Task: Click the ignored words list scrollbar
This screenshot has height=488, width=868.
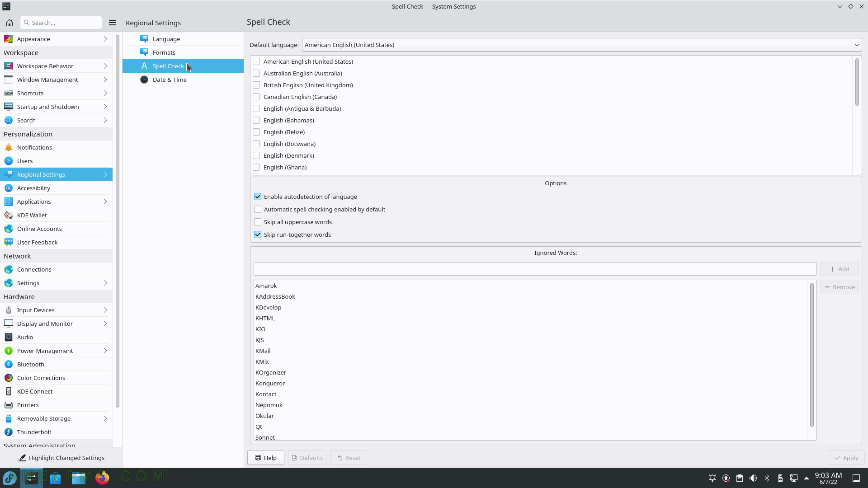Action: point(812,355)
